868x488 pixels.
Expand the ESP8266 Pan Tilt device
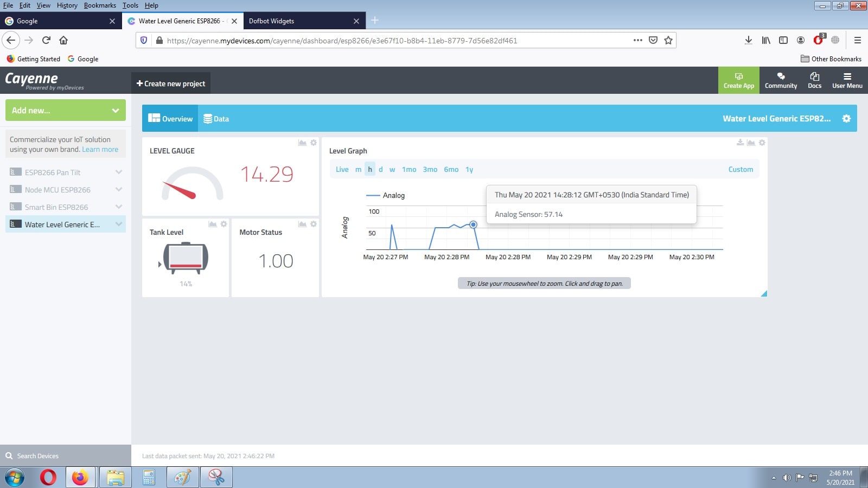[x=119, y=172]
